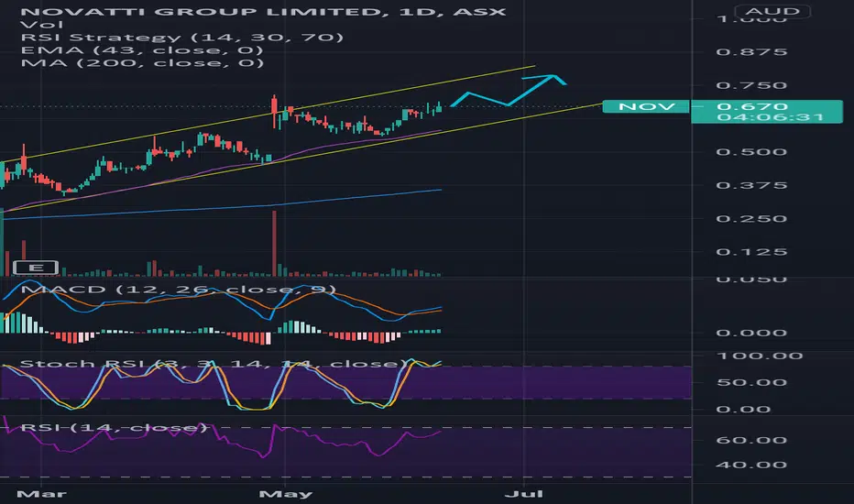Open the EMA (43, close, 0) indicator label
The width and height of the screenshot is (854, 504).
(142, 50)
